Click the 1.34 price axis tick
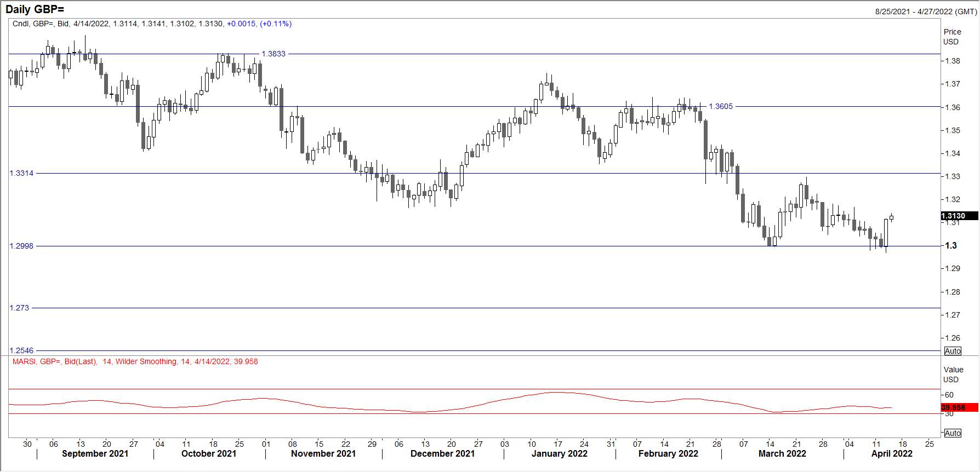The width and height of the screenshot is (980, 472). 953,153
